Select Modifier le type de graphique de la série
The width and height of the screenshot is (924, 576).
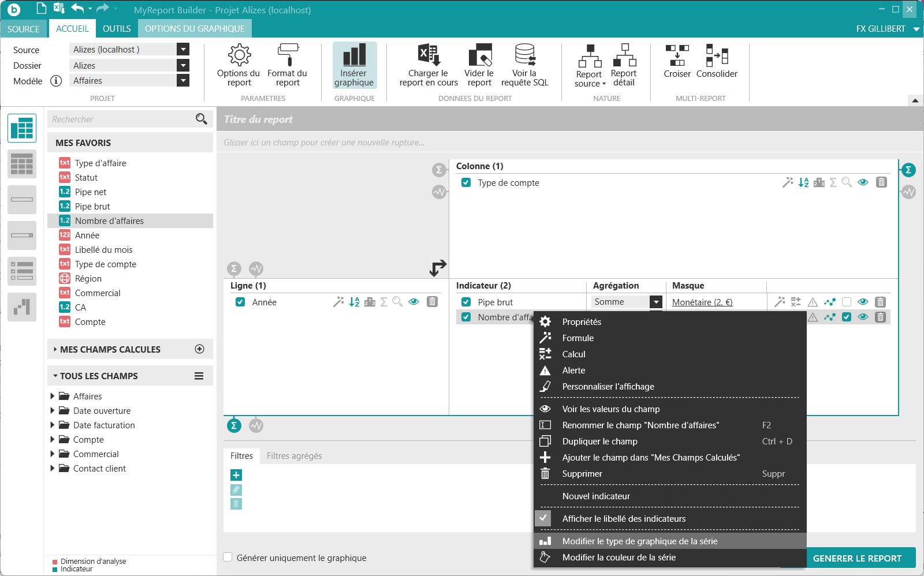click(x=639, y=541)
